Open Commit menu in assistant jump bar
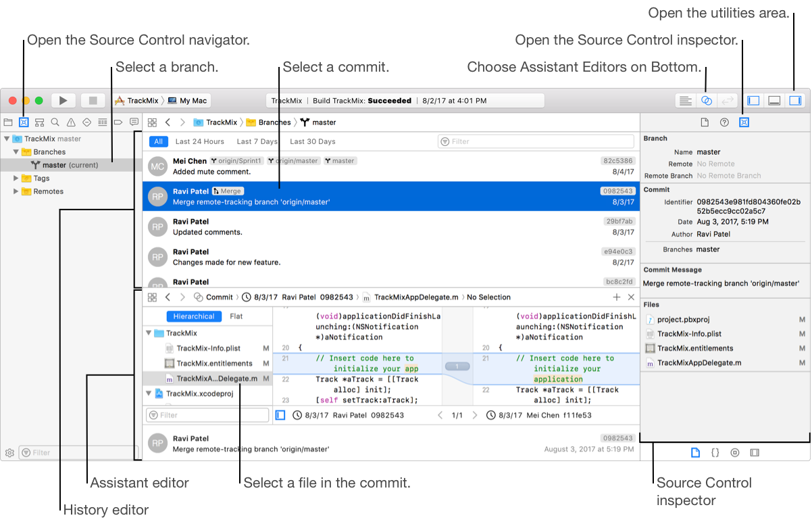 213,297
